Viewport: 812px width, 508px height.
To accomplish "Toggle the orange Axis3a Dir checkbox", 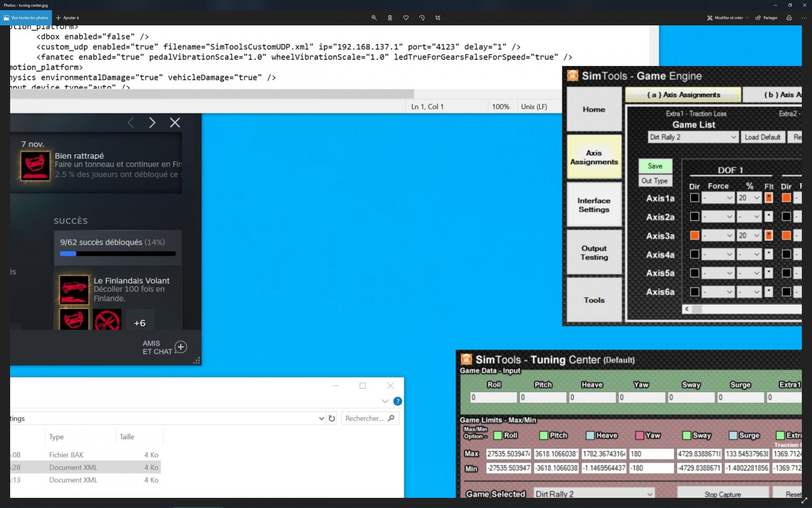I will [694, 236].
